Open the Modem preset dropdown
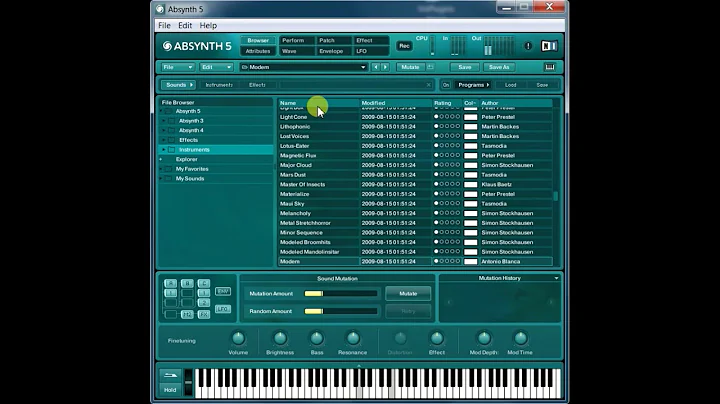 pos(303,67)
